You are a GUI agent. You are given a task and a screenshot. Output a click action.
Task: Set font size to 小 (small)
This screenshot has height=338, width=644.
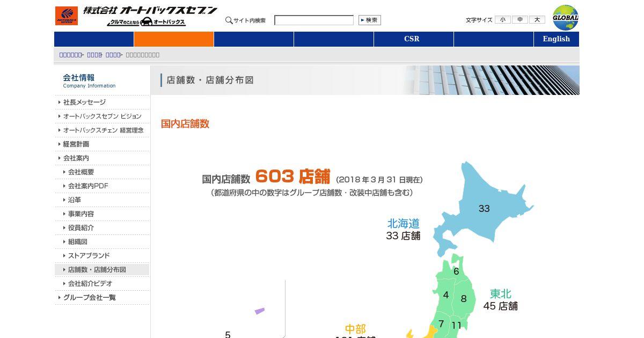[502, 20]
